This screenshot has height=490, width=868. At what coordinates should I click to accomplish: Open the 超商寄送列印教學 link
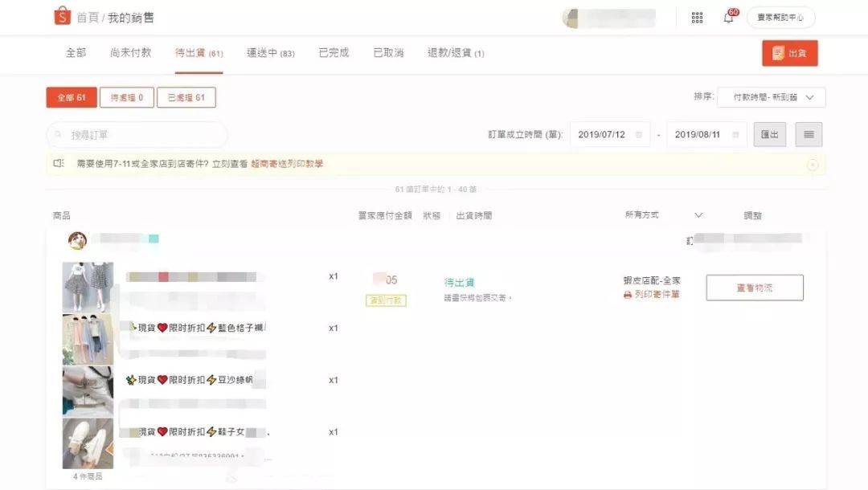287,164
